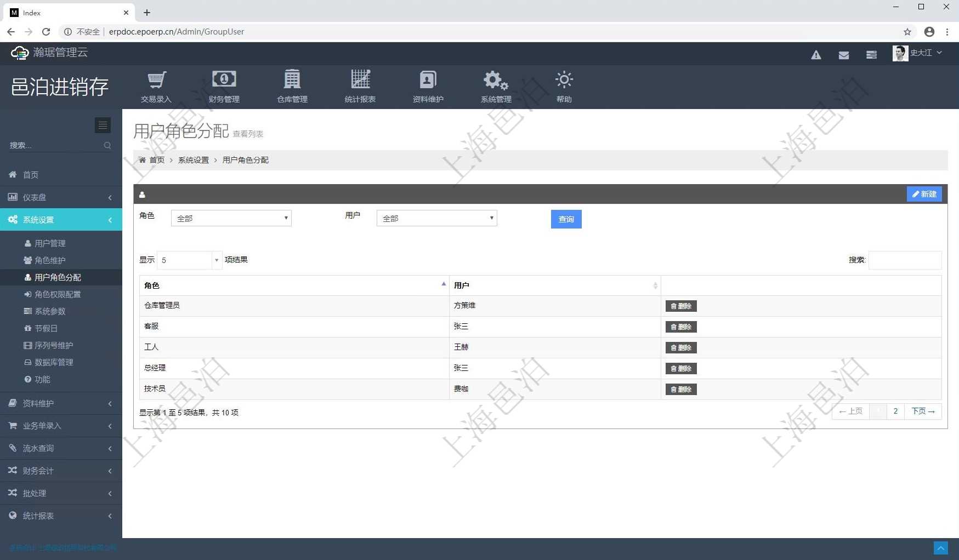Open the 角色 filter dropdown

pos(231,218)
